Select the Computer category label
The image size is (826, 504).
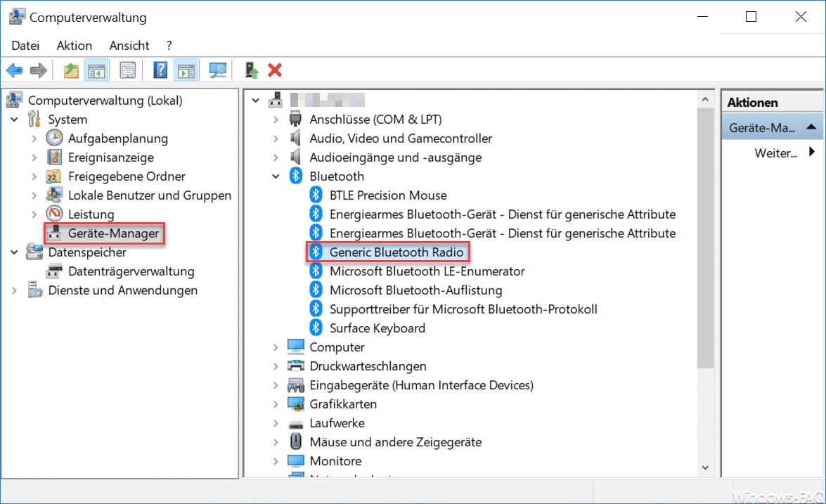337,347
